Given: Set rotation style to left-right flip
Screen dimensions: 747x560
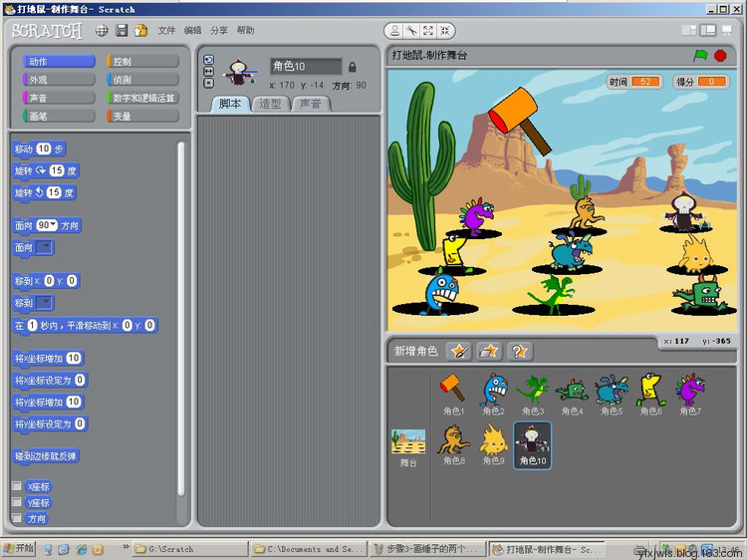Looking at the screenshot, I should pos(209,71).
